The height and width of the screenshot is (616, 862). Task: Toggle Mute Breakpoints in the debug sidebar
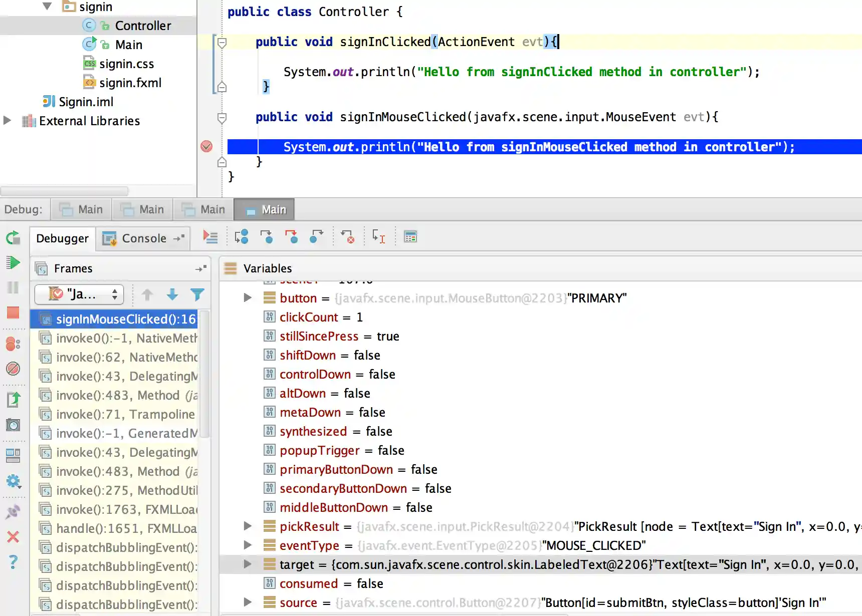click(13, 369)
